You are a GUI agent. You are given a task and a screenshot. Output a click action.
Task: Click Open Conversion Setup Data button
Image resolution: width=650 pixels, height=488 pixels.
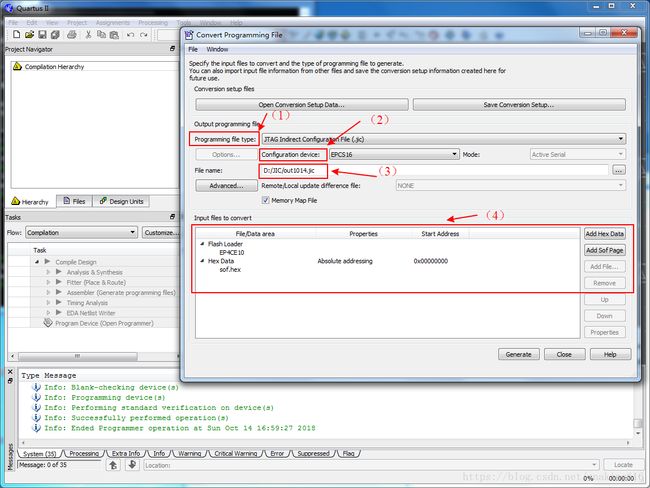pos(302,104)
